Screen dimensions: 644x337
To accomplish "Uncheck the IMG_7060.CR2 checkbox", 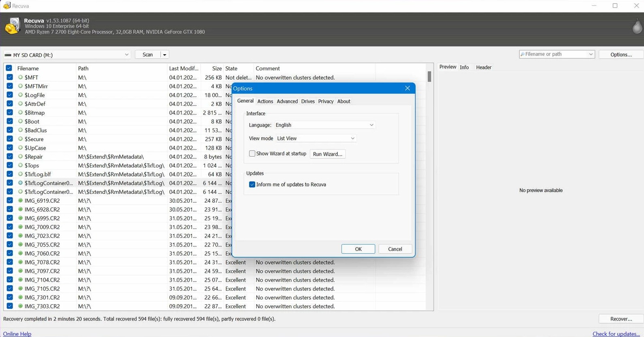I will coord(10,253).
